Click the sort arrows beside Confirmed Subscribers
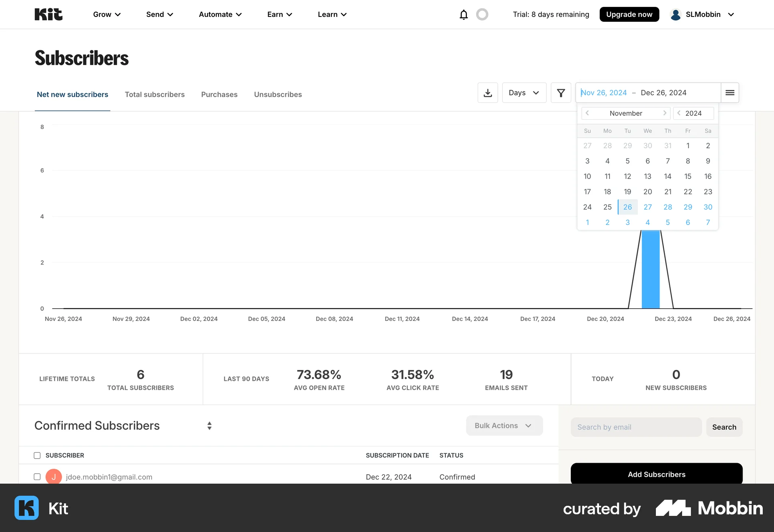Viewport: 774px width, 532px height. 209,426
